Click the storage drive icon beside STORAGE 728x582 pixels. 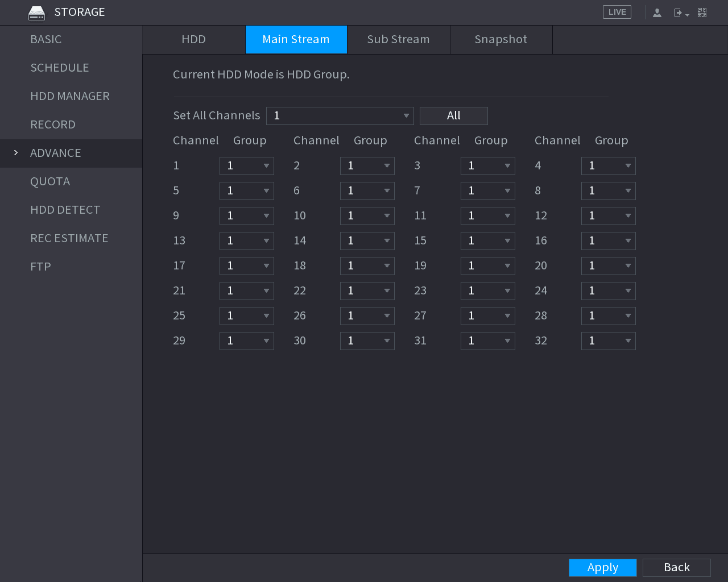point(36,13)
